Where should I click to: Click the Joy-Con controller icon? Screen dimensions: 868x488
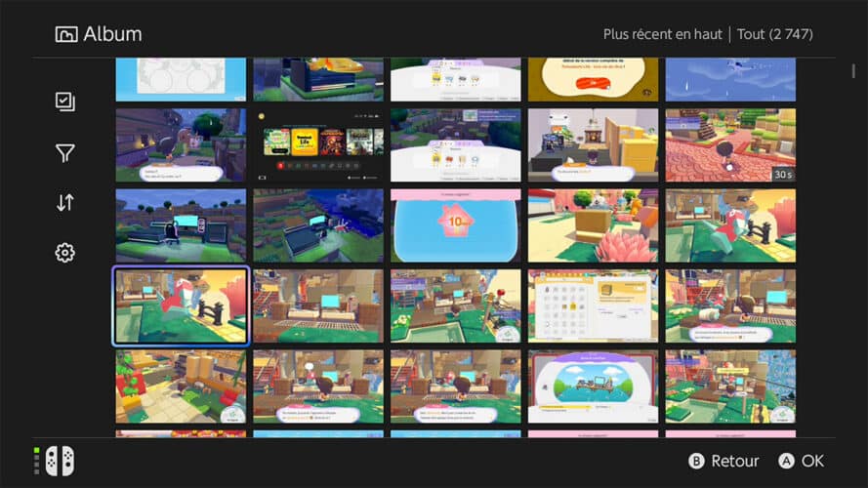60,461
